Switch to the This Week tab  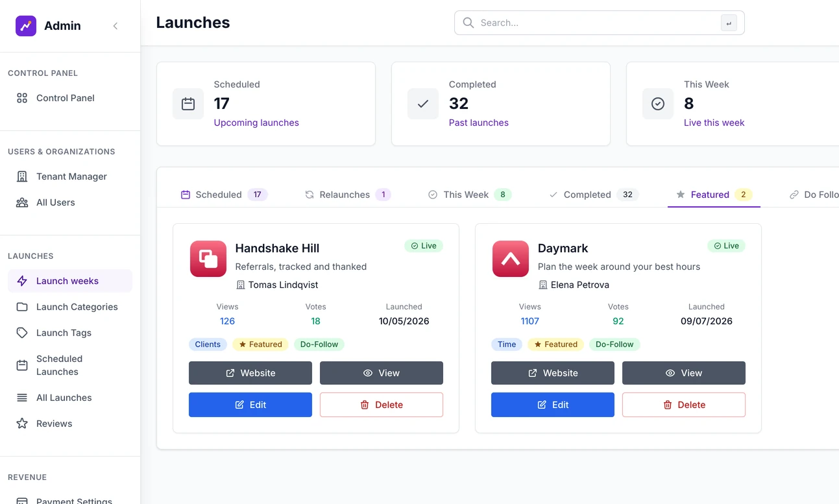coord(470,195)
